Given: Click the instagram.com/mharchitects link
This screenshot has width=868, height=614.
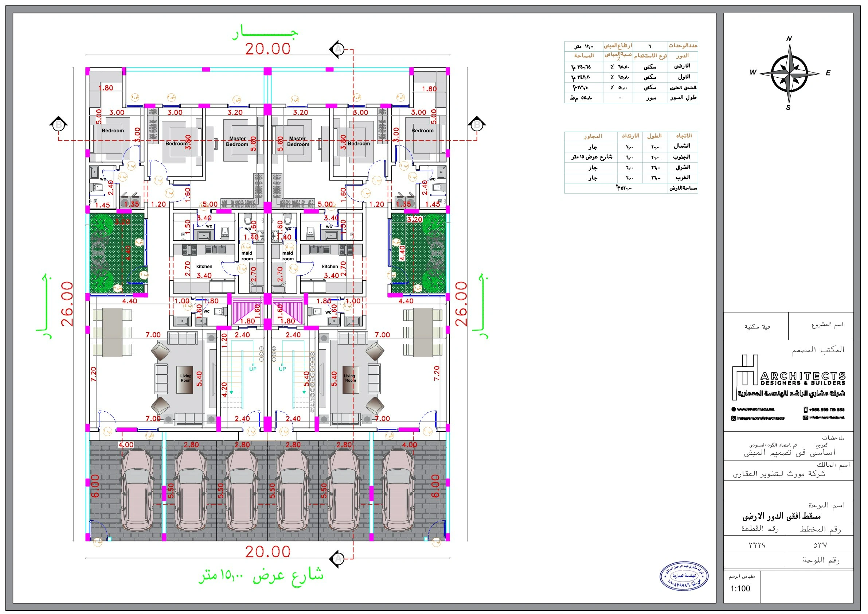Looking at the screenshot, I should pyautogui.click(x=760, y=418).
